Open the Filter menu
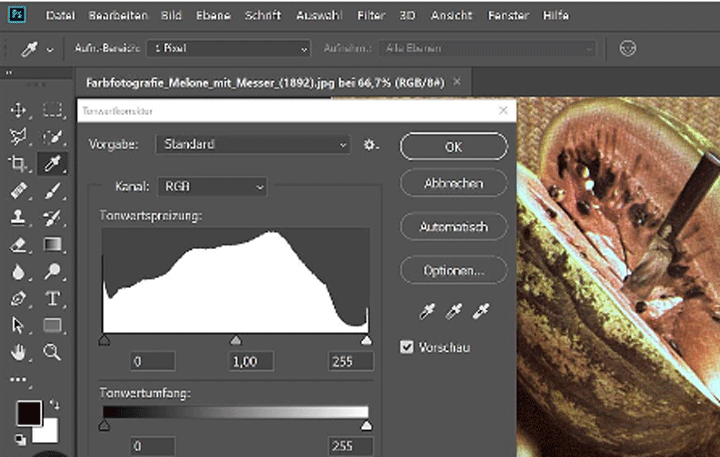 pos(371,16)
